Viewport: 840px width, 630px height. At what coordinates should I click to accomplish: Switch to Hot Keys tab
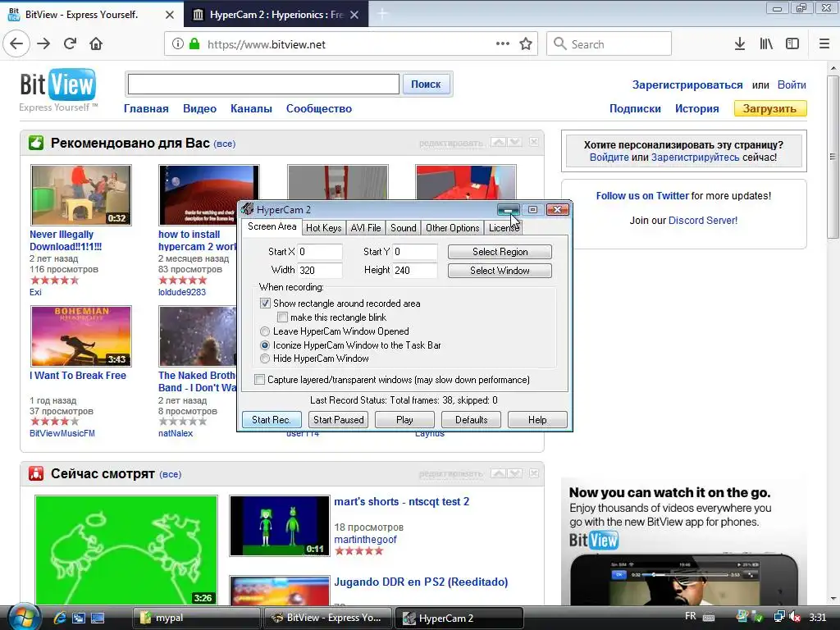[x=323, y=228]
